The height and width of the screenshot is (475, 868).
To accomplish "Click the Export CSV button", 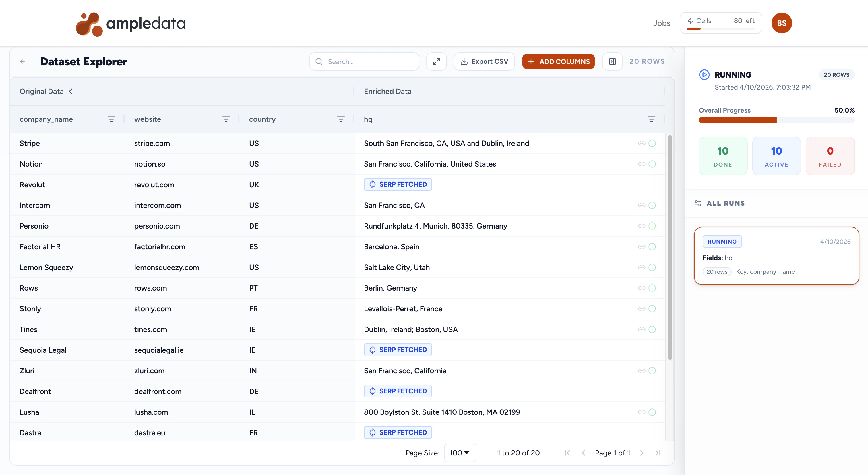I will pos(484,61).
